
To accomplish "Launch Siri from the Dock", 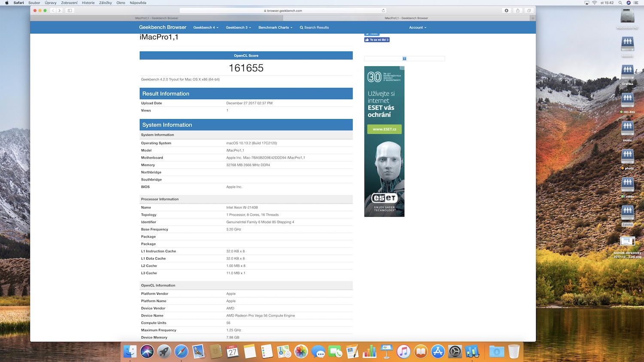I will pos(147,352).
